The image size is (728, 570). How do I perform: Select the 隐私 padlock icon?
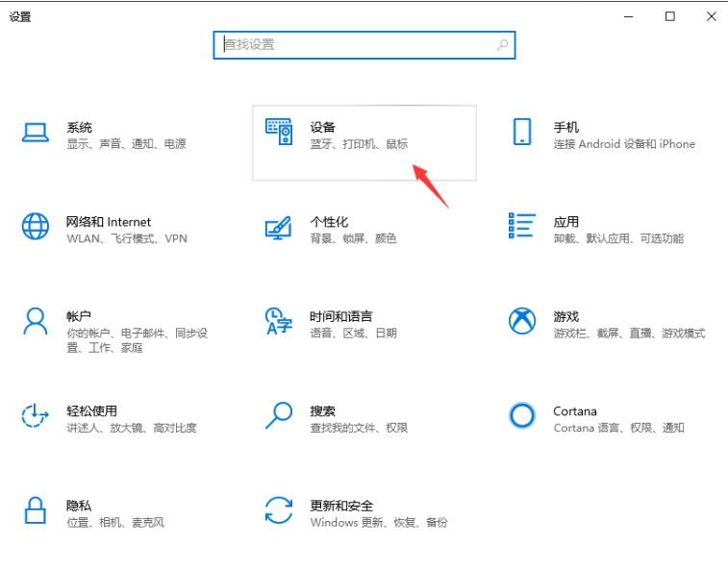point(36,509)
